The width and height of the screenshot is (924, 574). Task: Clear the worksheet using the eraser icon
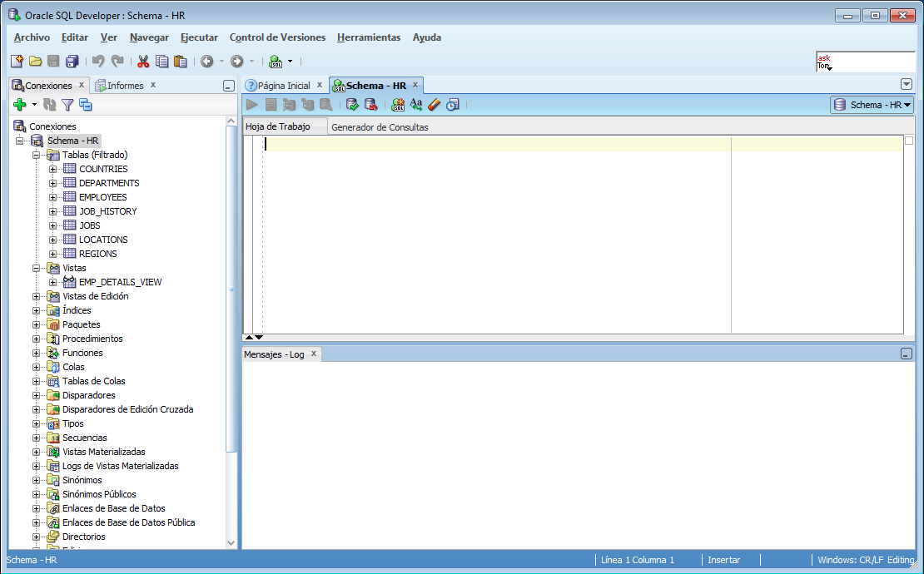pos(434,104)
